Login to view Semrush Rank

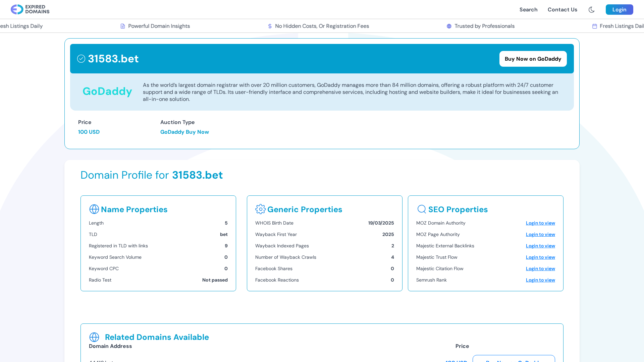click(540, 280)
